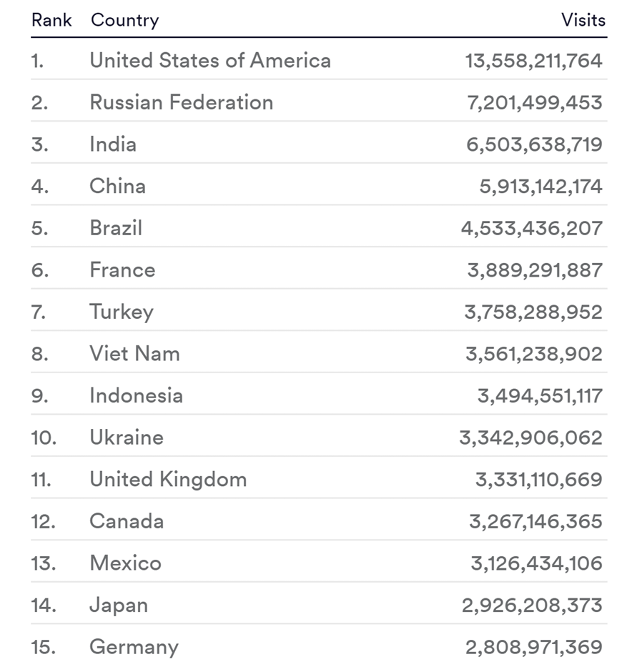Select India in the country list
This screenshot has width=642, height=672.
tap(113, 144)
